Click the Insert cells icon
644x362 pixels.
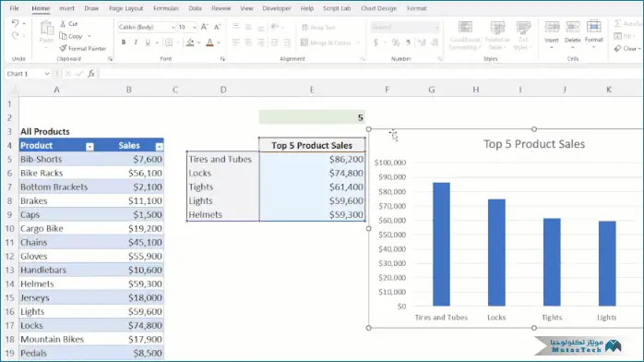click(552, 27)
